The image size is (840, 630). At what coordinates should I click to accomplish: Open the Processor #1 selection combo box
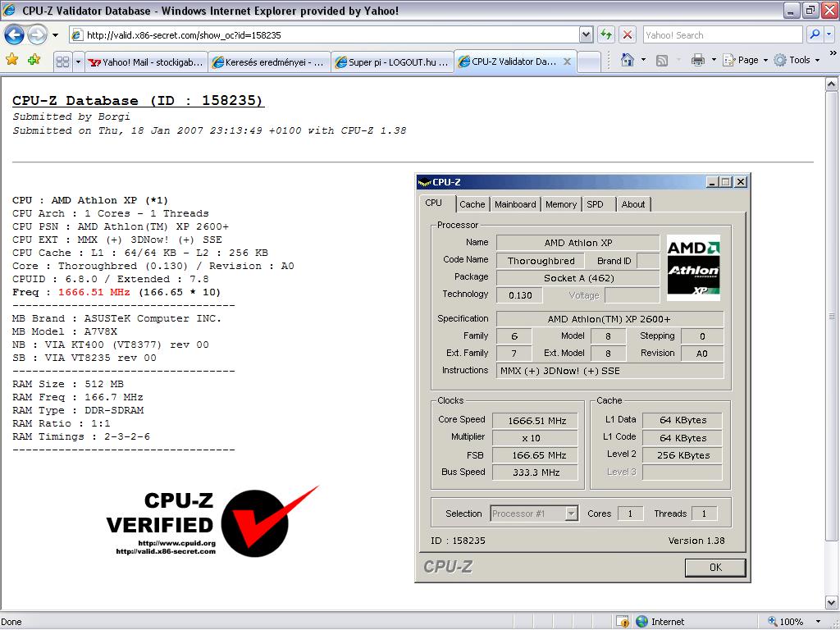[534, 514]
